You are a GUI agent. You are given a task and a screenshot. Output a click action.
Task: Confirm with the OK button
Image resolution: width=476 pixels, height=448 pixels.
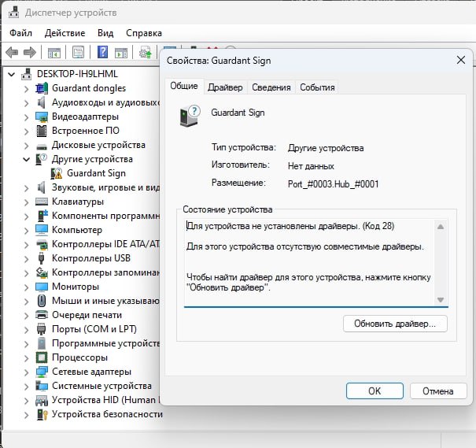(x=375, y=391)
